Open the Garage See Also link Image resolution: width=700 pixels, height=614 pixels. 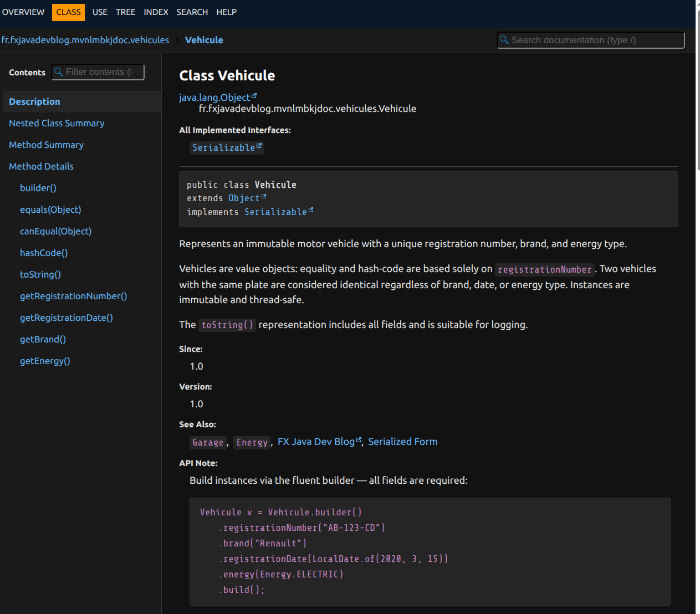click(x=208, y=442)
